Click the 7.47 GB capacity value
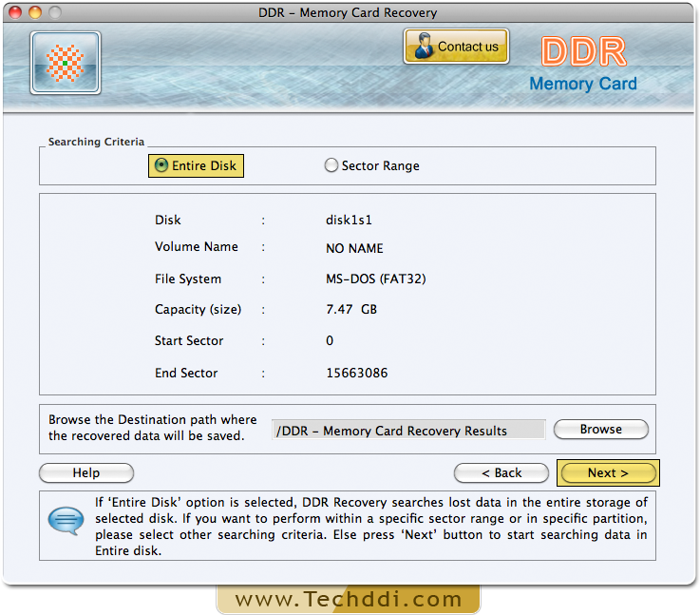The height and width of the screenshot is (615, 700). click(x=351, y=309)
